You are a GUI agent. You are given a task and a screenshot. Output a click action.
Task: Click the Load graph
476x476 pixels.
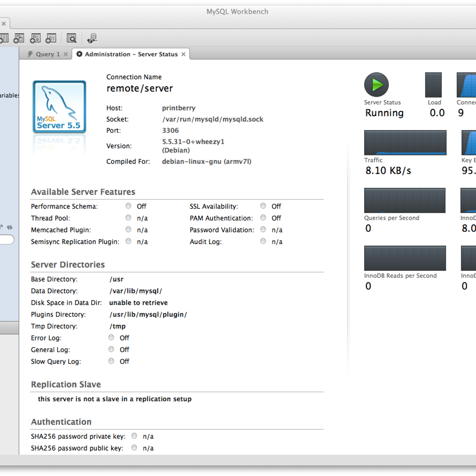coord(433,85)
